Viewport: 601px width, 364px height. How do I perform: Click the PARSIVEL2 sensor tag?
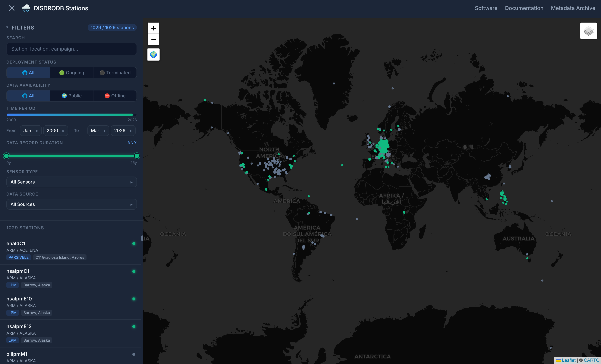coord(19,257)
